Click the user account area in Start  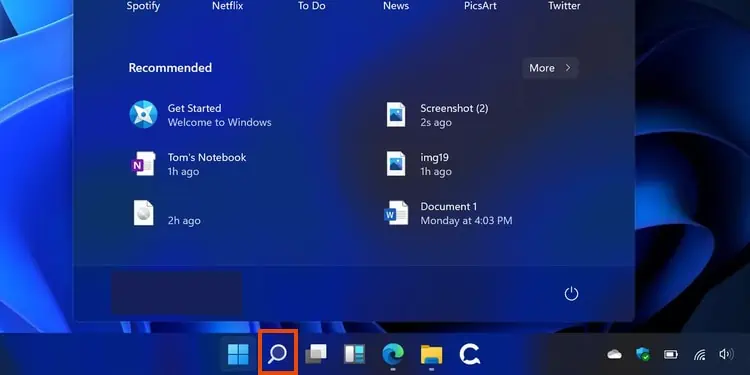point(176,293)
